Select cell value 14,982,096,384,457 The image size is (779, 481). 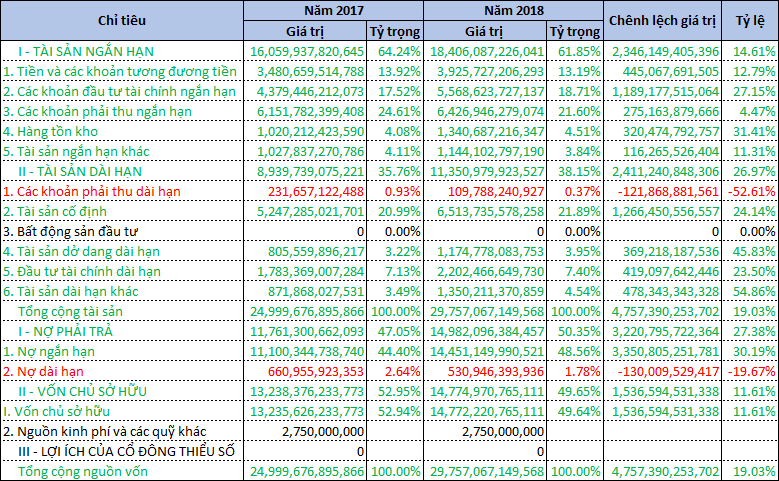click(x=487, y=331)
